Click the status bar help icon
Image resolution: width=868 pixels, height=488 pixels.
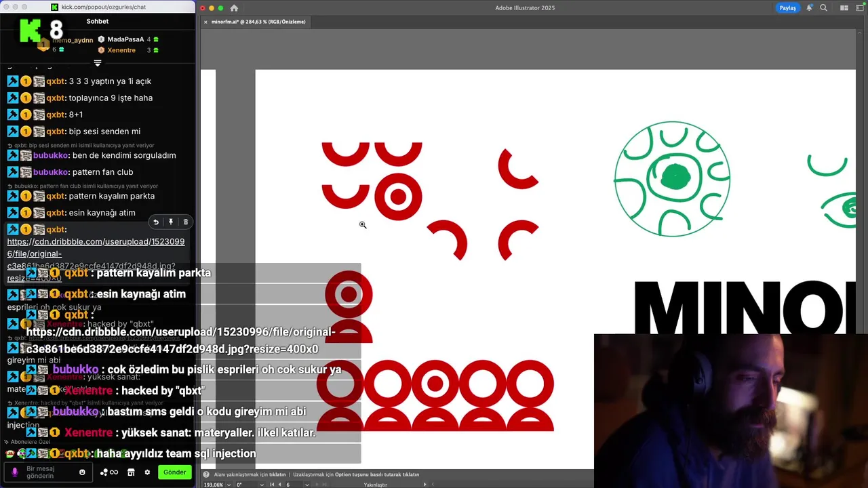(x=206, y=474)
